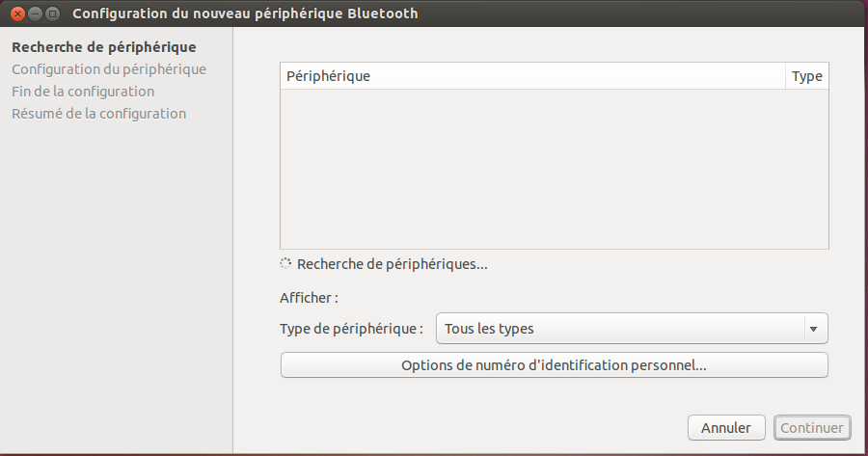This screenshot has width=868, height=456.
Task: Click the Type column header
Action: [806, 76]
